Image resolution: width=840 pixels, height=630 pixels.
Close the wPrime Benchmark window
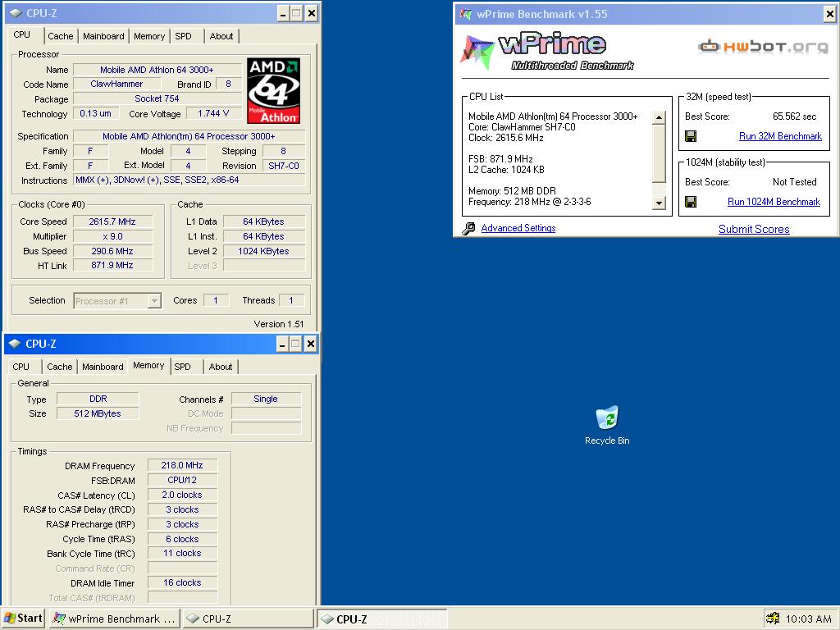[x=830, y=14]
